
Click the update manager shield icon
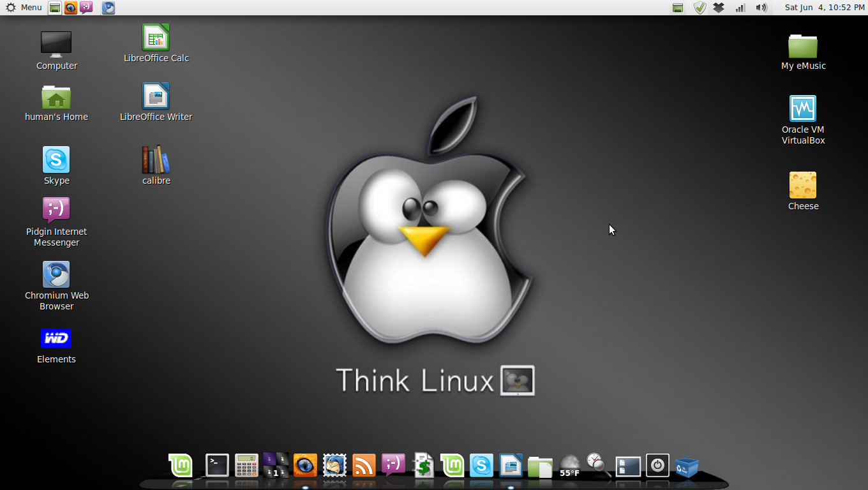click(x=700, y=8)
